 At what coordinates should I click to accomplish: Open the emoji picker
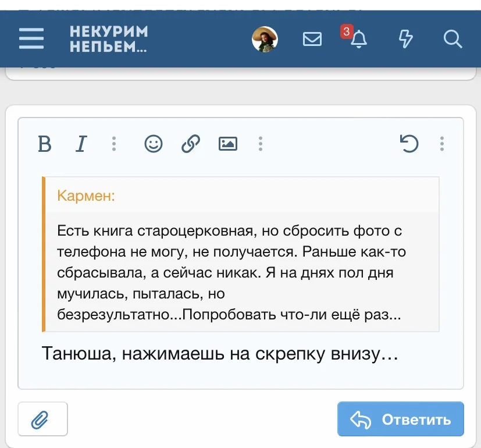tap(153, 144)
